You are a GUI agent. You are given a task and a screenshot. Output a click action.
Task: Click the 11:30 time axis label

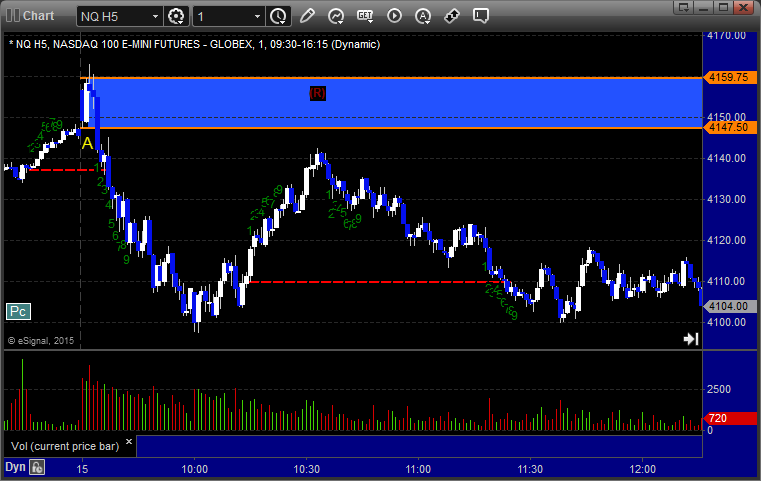tap(530, 469)
